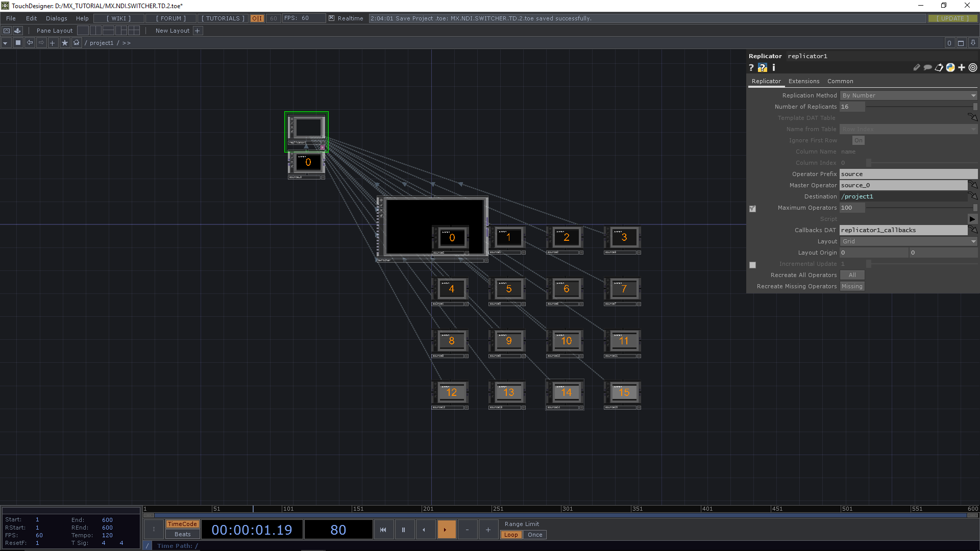
Task: Go back with left arrow navigation icon
Action: tap(30, 43)
